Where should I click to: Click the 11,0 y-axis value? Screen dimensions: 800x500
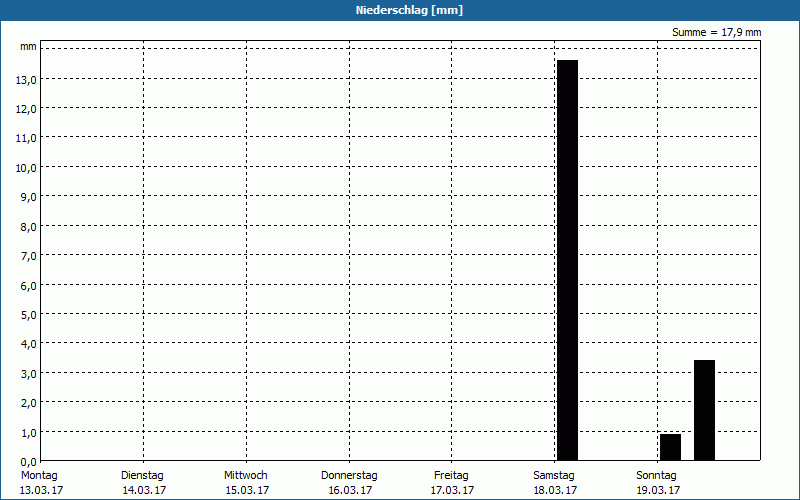26,138
